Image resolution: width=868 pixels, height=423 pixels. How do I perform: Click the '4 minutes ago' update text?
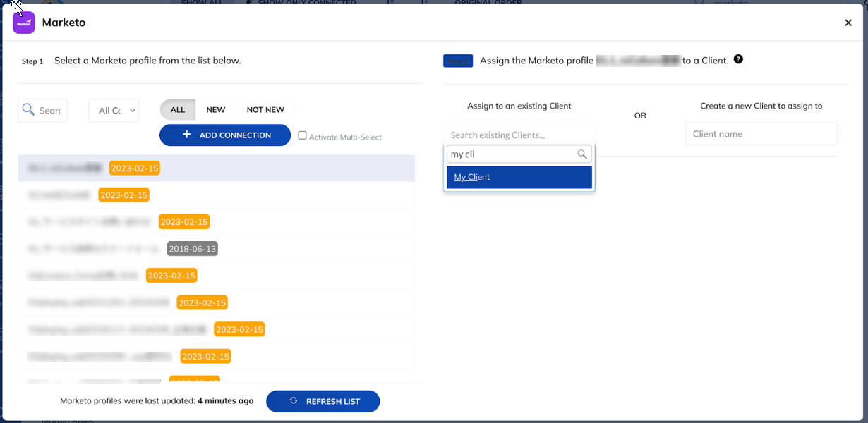click(x=226, y=401)
